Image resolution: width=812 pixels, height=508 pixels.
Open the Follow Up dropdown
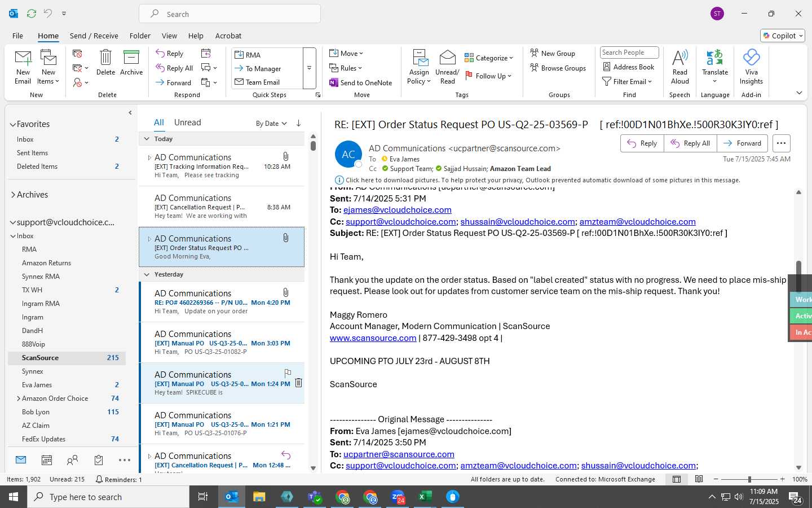pos(488,76)
